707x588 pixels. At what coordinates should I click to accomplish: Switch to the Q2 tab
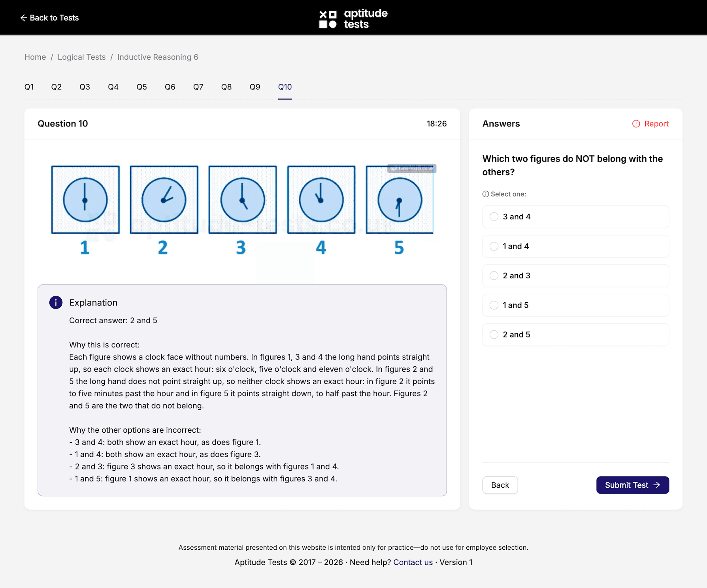coord(56,87)
